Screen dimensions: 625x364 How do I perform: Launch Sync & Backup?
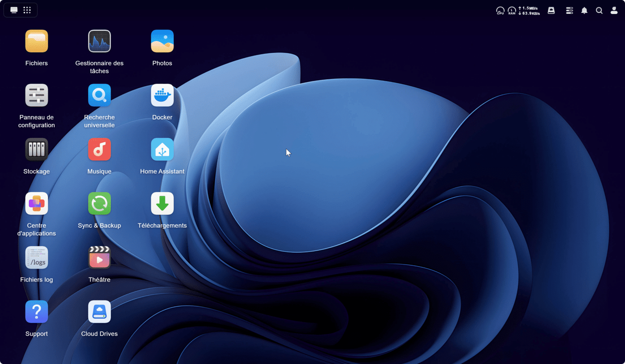pyautogui.click(x=99, y=203)
